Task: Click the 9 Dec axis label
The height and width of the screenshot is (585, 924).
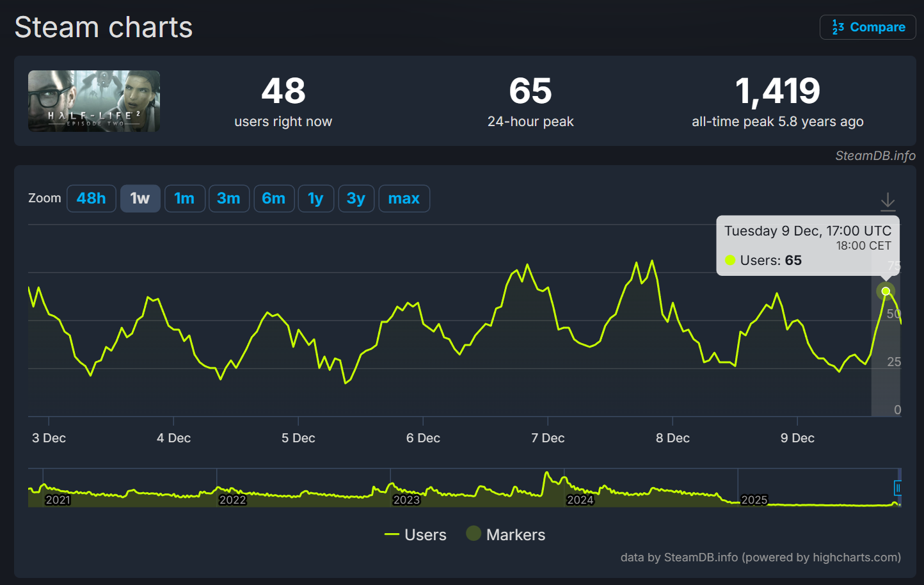Action: tap(798, 438)
